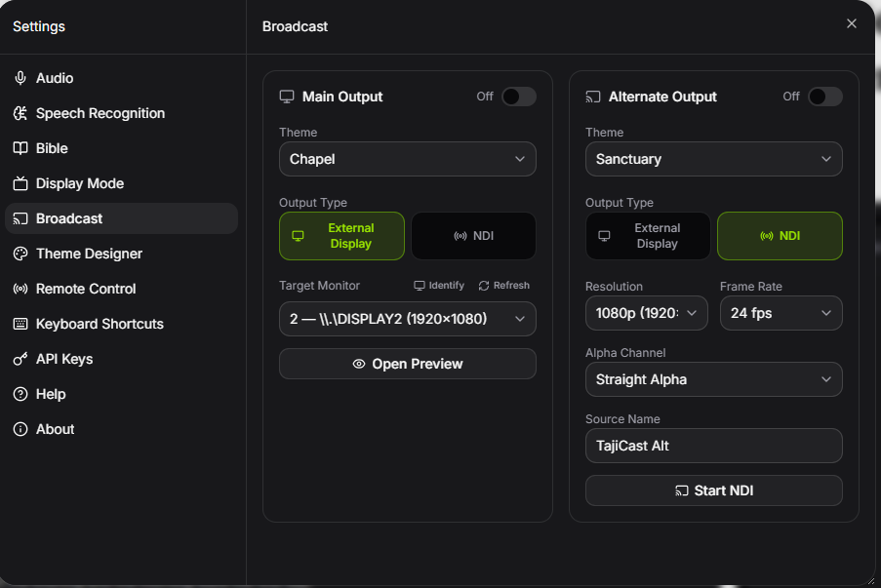This screenshot has height=588, width=881.
Task: Close the Settings dialog with X
Action: [851, 23]
